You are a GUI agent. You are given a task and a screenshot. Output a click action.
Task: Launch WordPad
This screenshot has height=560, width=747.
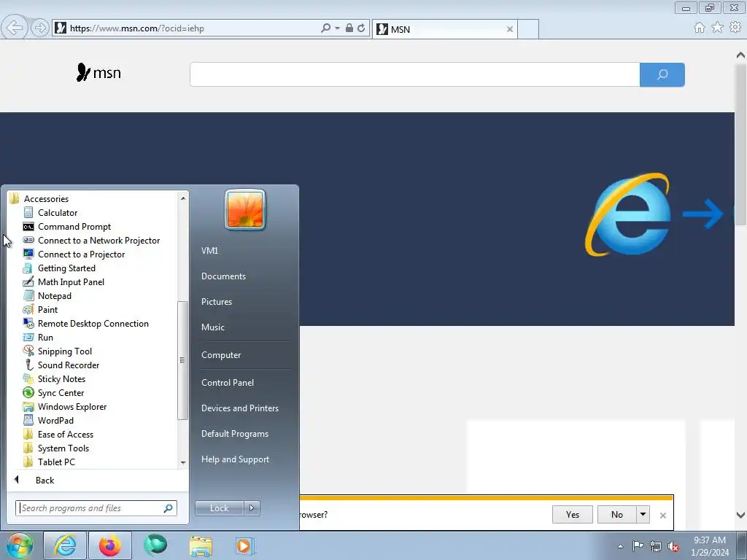tap(55, 420)
